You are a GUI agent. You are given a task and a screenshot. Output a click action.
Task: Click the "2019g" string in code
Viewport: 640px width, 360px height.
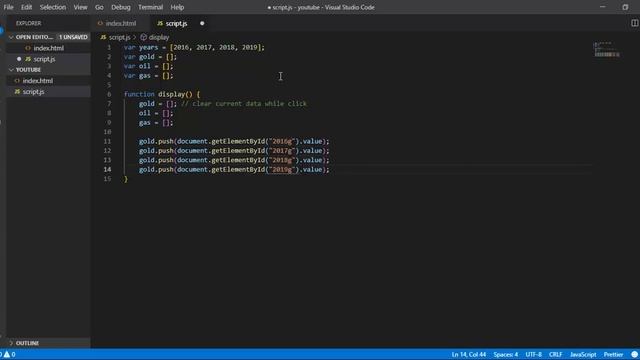(x=282, y=169)
